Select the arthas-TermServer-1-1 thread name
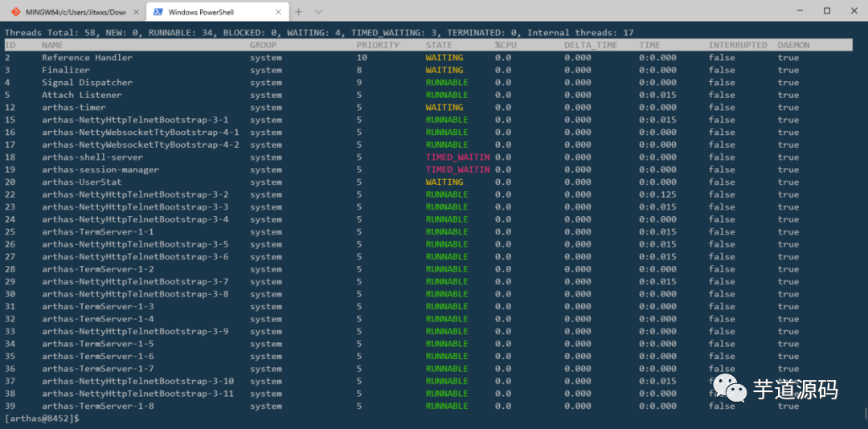This screenshot has width=868, height=429. click(x=97, y=232)
